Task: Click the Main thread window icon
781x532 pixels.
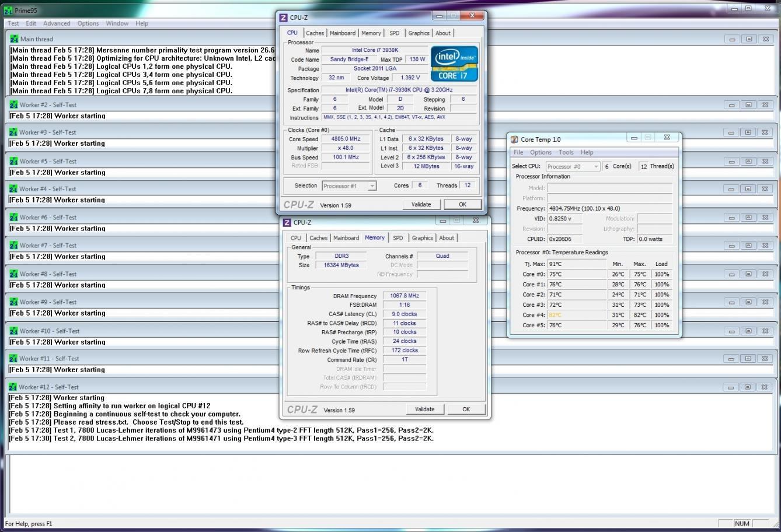Action: 14,39
